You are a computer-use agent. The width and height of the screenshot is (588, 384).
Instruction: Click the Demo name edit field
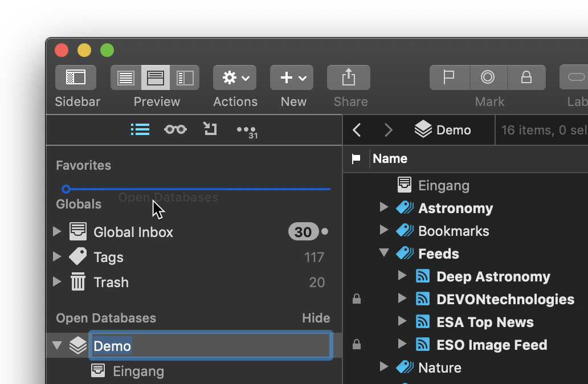[x=211, y=345]
